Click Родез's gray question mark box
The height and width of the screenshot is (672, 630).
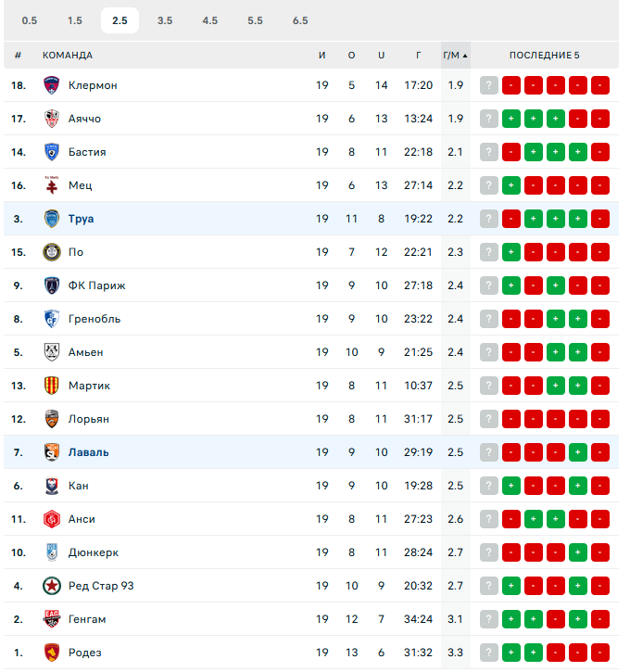click(489, 653)
